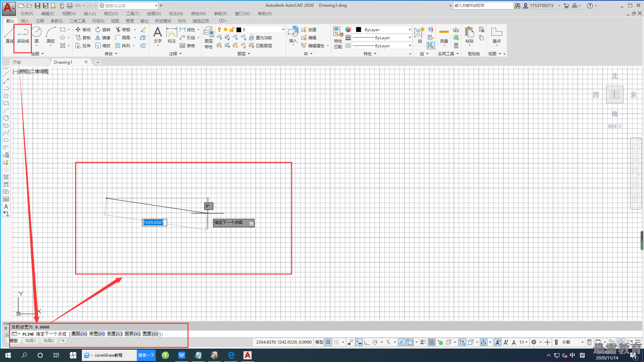The height and width of the screenshot is (362, 644).
Task: Click the Base point (基点) view icon
Action: click(x=496, y=35)
